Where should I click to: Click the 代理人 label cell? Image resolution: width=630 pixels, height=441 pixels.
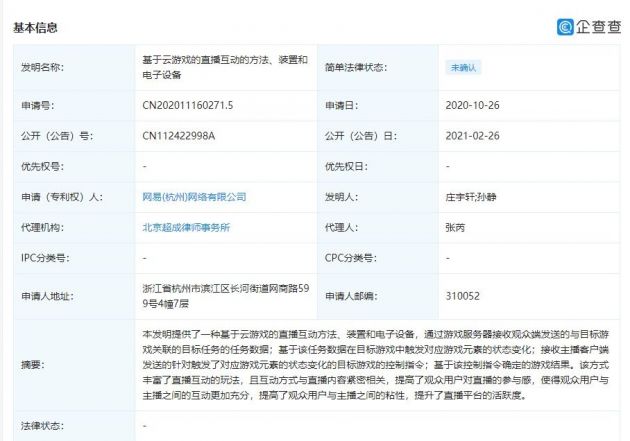pyautogui.click(x=378, y=228)
